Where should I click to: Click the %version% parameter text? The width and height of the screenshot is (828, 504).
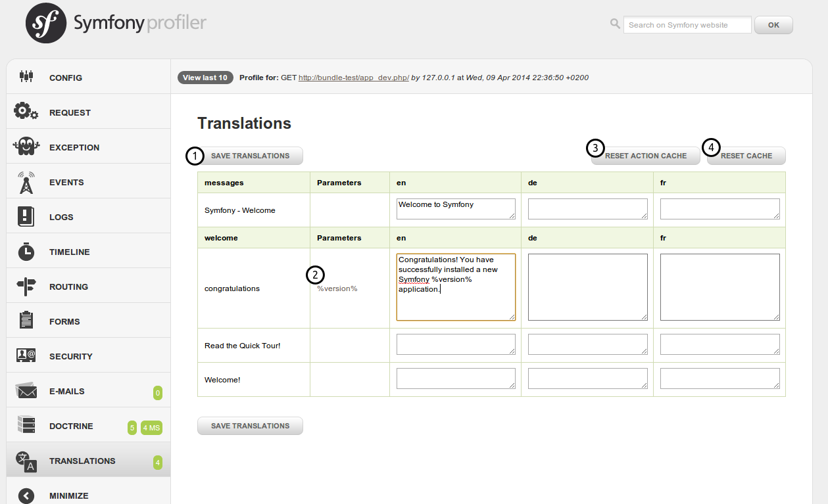tap(337, 288)
